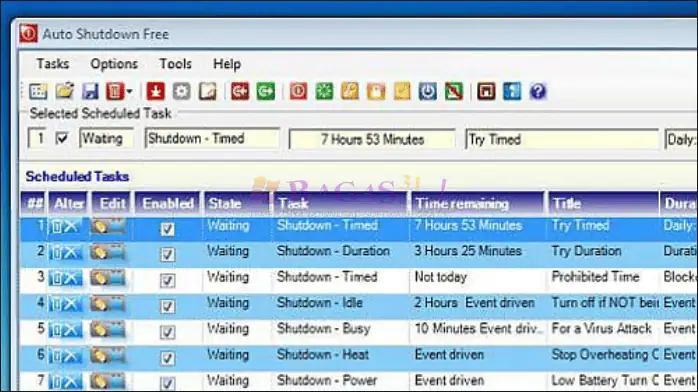698x392 pixels.
Task: Open the dropdown arrow beside red trash icon
Action: tap(130, 92)
